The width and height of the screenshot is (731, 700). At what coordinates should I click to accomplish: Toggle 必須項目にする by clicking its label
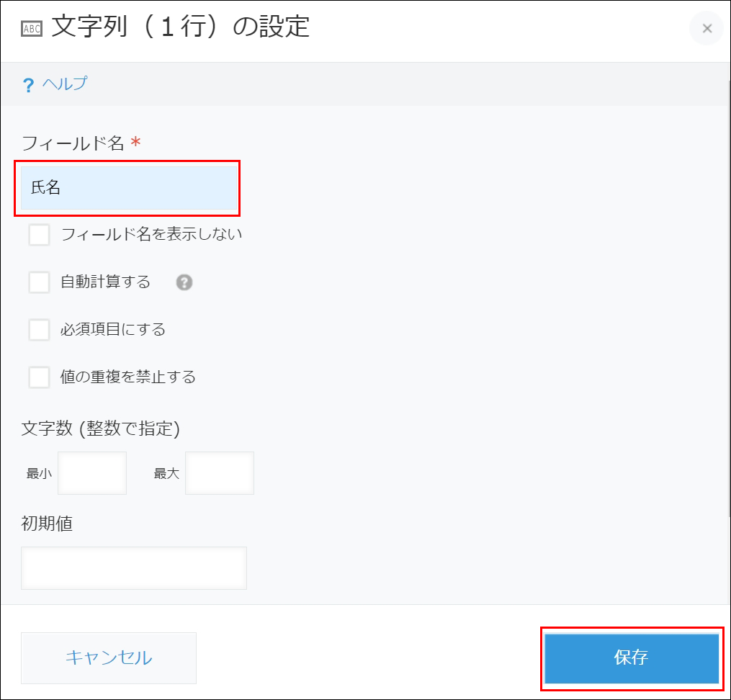[x=112, y=330]
